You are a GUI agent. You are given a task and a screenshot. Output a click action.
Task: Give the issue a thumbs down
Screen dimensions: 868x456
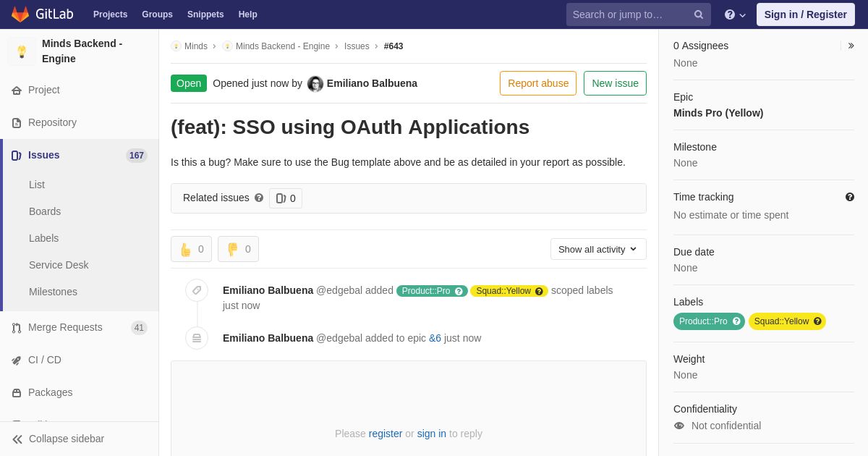click(x=238, y=249)
